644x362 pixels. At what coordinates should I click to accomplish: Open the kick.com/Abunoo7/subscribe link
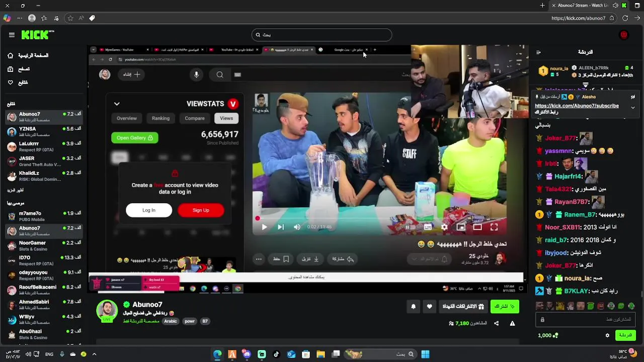[577, 106]
